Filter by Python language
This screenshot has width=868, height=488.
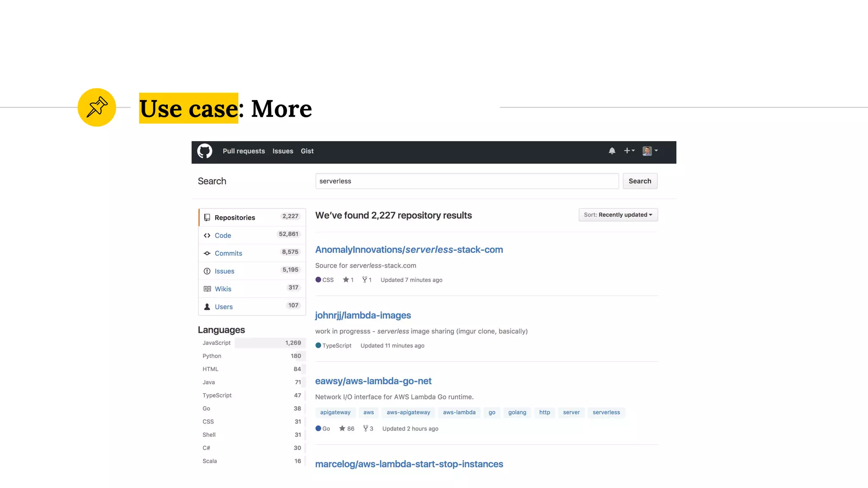pyautogui.click(x=252, y=356)
